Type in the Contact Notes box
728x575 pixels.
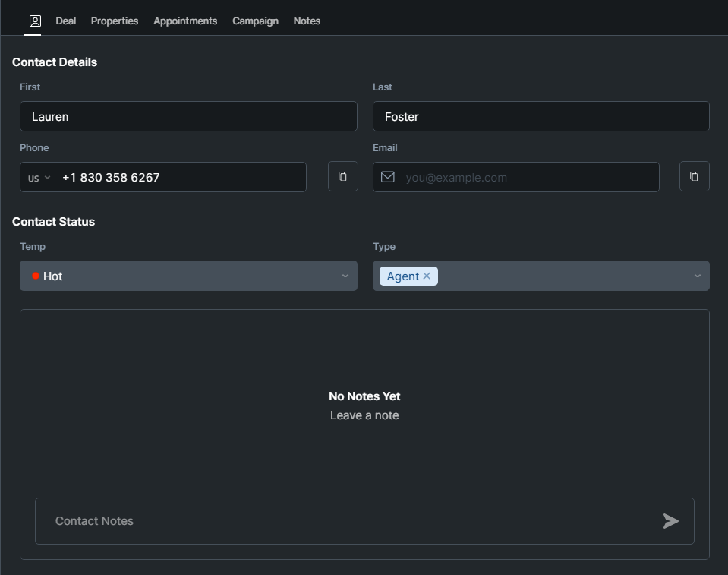click(x=342, y=521)
